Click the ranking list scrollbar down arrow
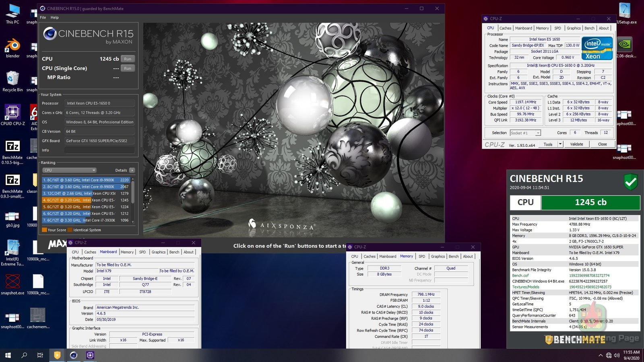The height and width of the screenshot is (362, 644). pyautogui.click(x=133, y=222)
